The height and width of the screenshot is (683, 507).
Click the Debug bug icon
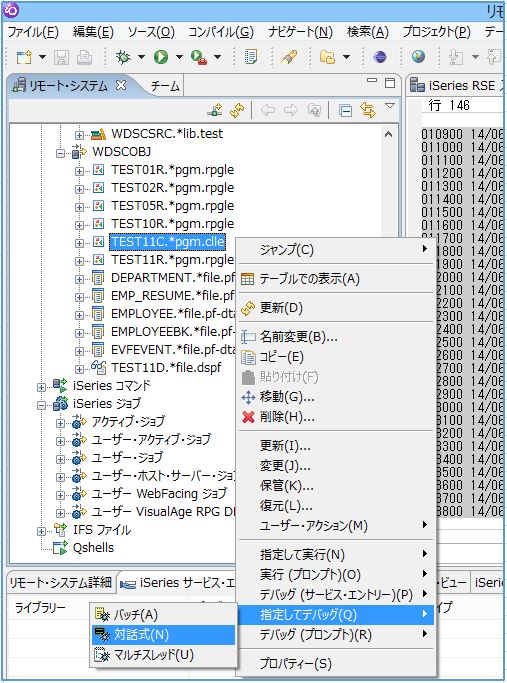point(123,57)
